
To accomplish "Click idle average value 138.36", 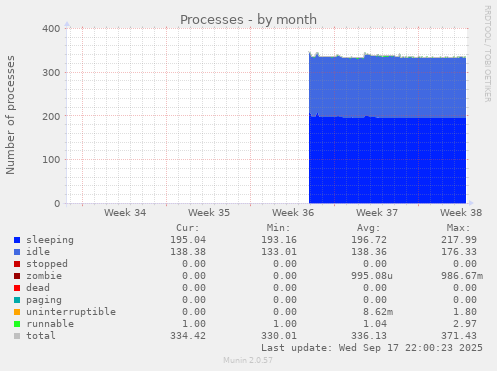I will [x=369, y=252].
